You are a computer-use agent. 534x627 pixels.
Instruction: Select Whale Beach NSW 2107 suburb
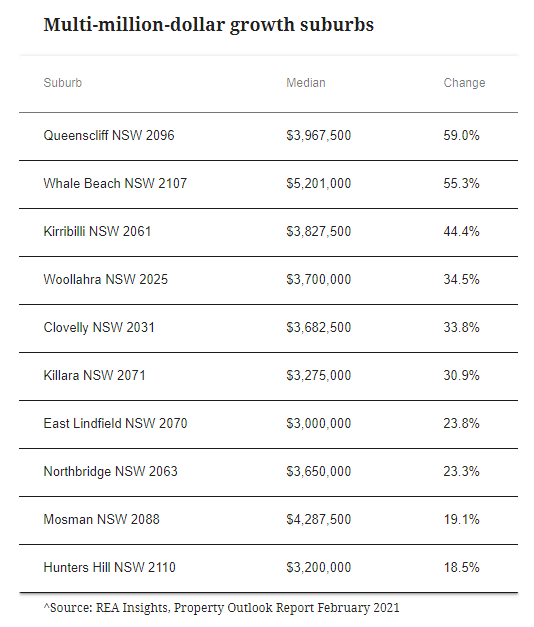pos(115,183)
